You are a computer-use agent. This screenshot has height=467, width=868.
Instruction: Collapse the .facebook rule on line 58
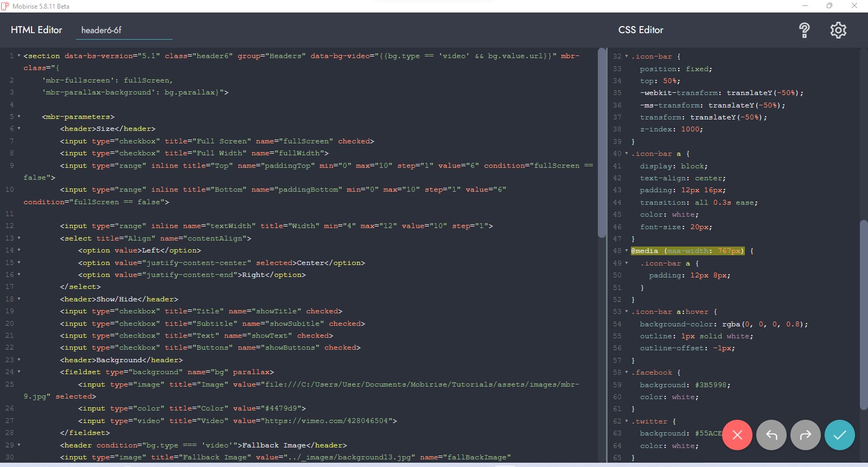(x=627, y=373)
